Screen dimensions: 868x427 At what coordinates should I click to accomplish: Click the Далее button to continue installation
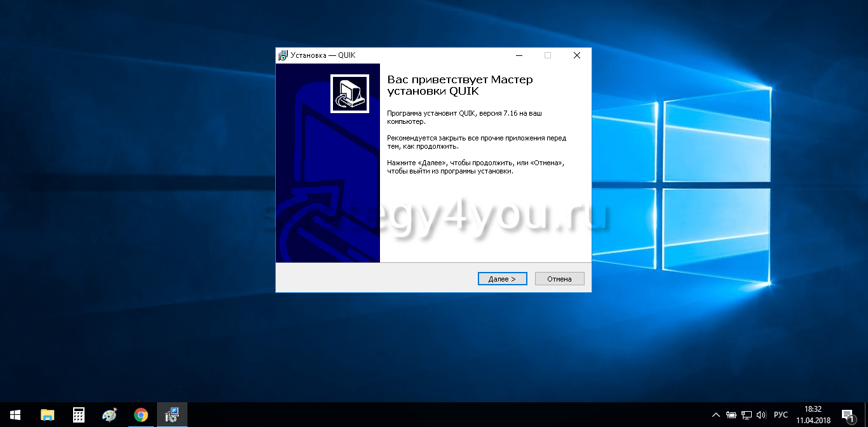pos(502,279)
